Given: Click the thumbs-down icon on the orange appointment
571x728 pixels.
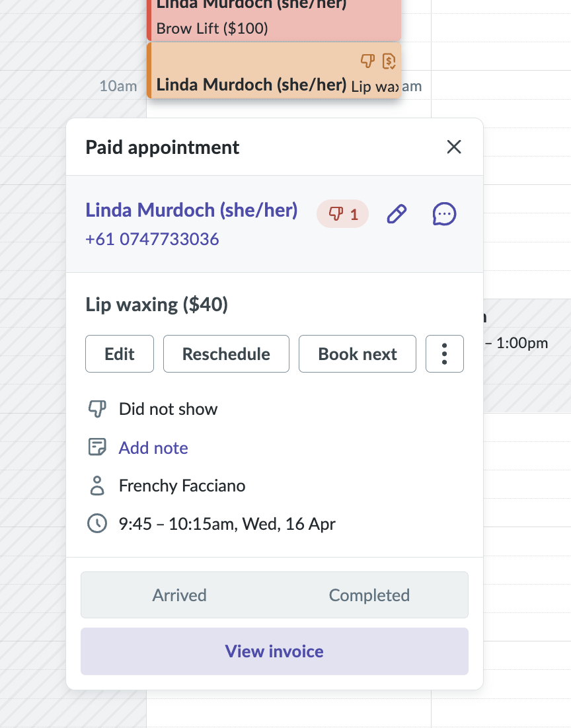Looking at the screenshot, I should pyautogui.click(x=367, y=61).
